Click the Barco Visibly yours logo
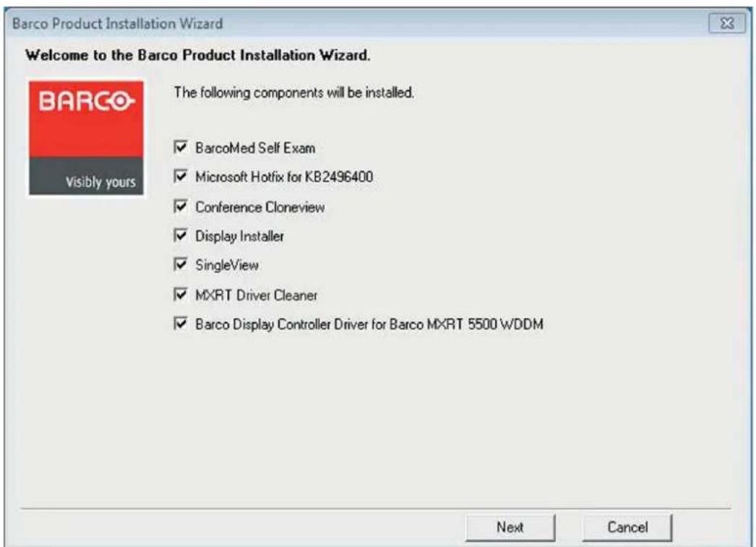 click(86, 138)
